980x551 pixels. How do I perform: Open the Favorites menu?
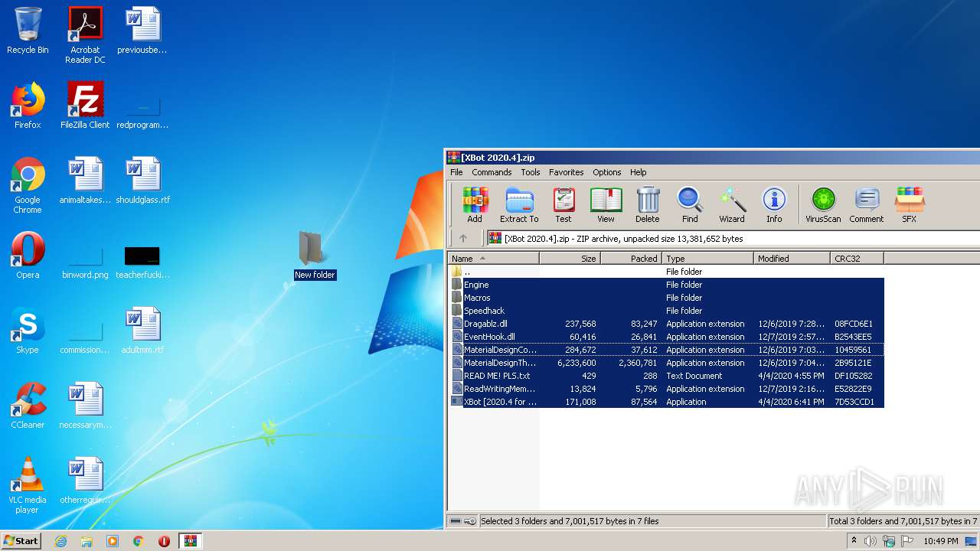(567, 172)
